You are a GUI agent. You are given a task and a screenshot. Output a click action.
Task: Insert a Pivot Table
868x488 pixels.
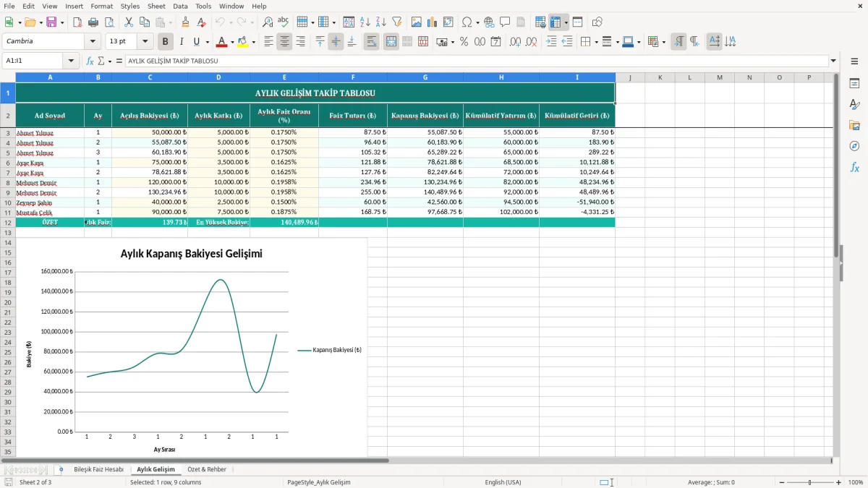coord(448,22)
